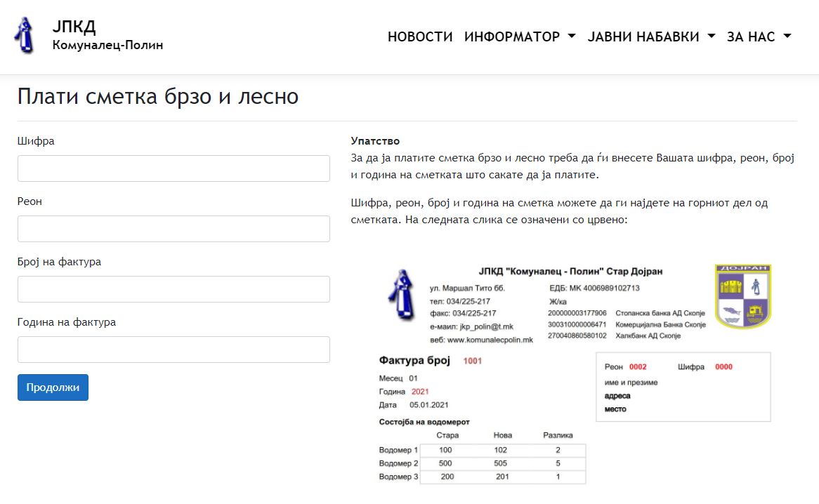Click the Фактура број label on the invoice
This screenshot has height=504, width=819.
click(x=414, y=360)
